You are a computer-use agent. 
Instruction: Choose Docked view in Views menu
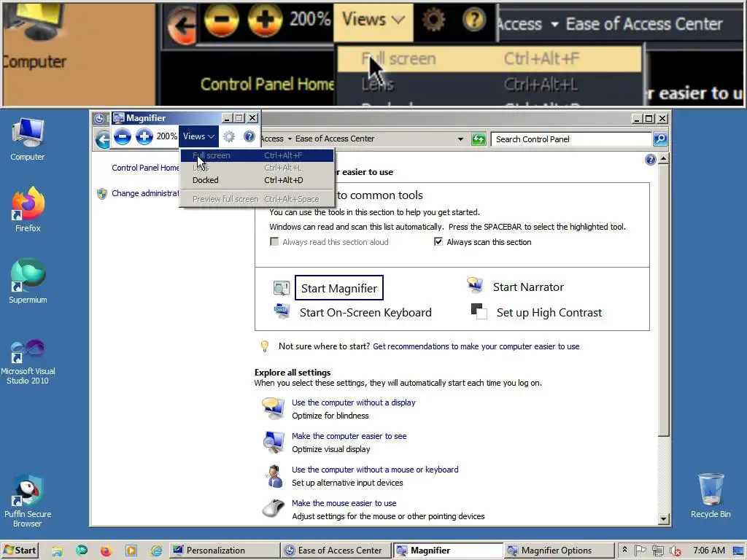[257, 180]
